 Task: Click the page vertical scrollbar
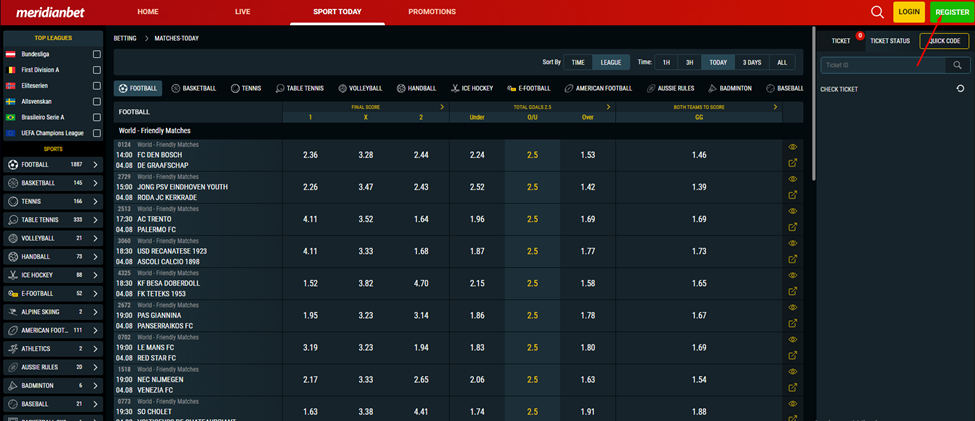point(813,103)
